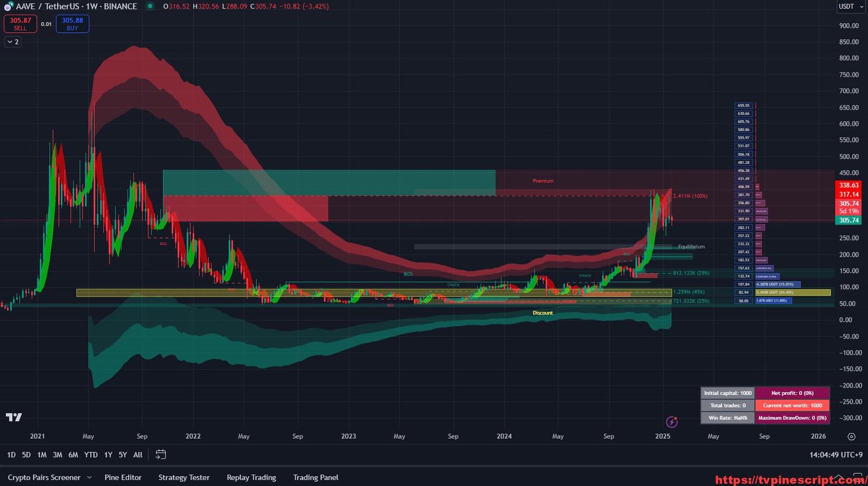Image resolution: width=868 pixels, height=486 pixels.
Task: Maximize the bottom panel icon
Action: 858,477
